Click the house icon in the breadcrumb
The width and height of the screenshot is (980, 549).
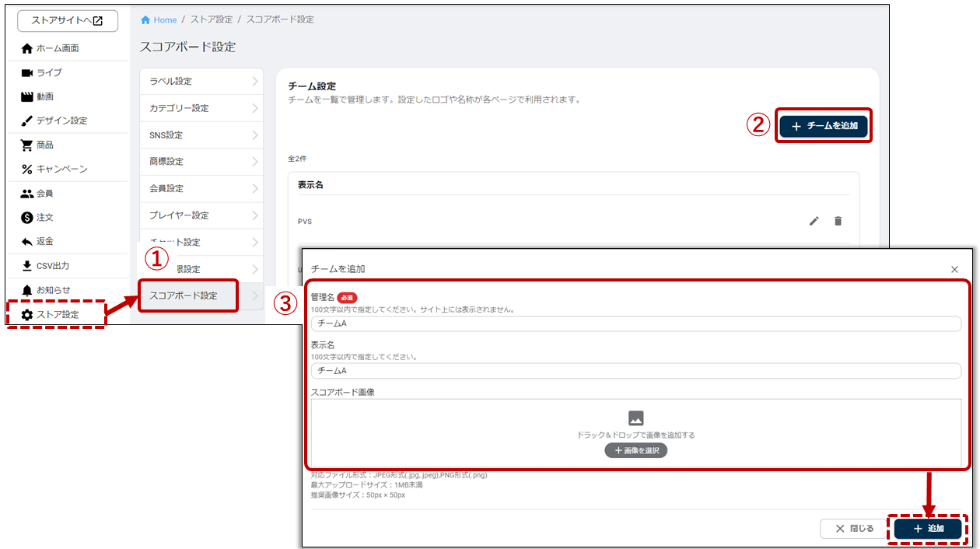(145, 19)
